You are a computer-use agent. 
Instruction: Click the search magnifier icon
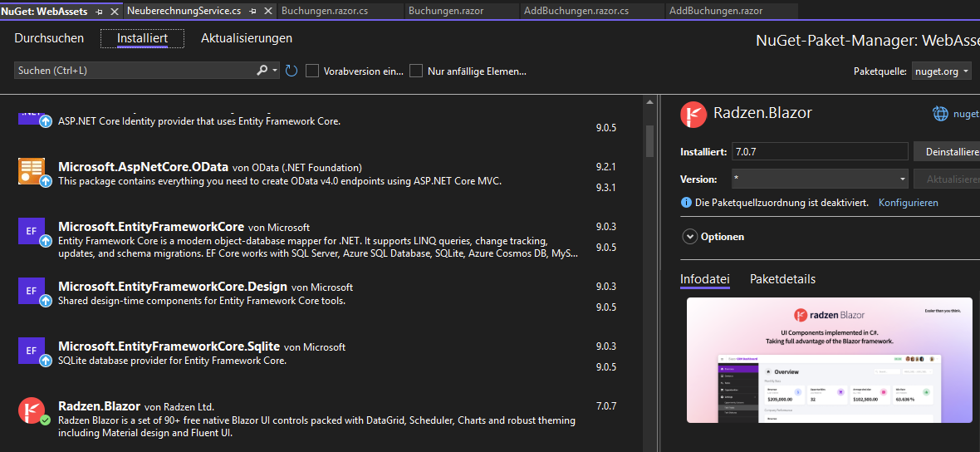[x=262, y=71]
